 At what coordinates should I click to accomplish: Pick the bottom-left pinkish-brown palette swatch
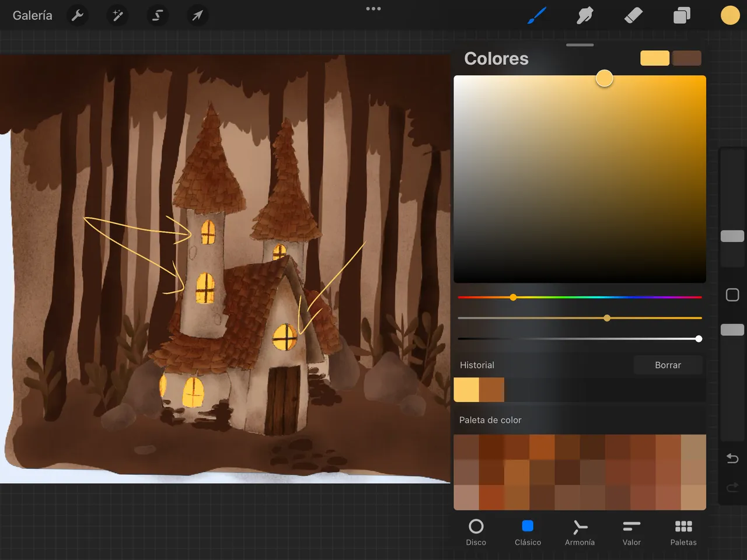click(x=466, y=498)
